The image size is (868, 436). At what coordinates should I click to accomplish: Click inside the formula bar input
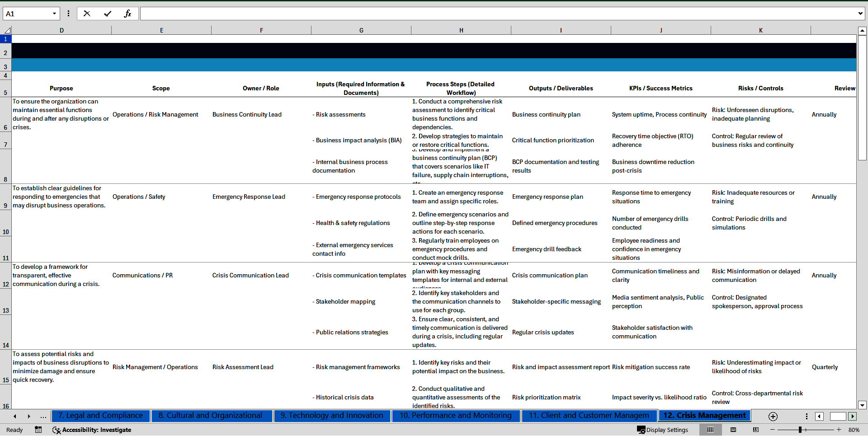(497, 14)
